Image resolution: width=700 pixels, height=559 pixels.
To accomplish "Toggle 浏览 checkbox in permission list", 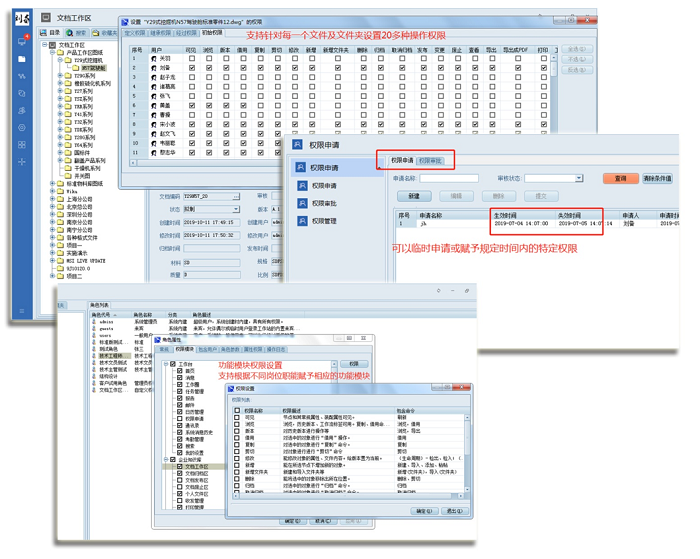I will click(x=237, y=424).
